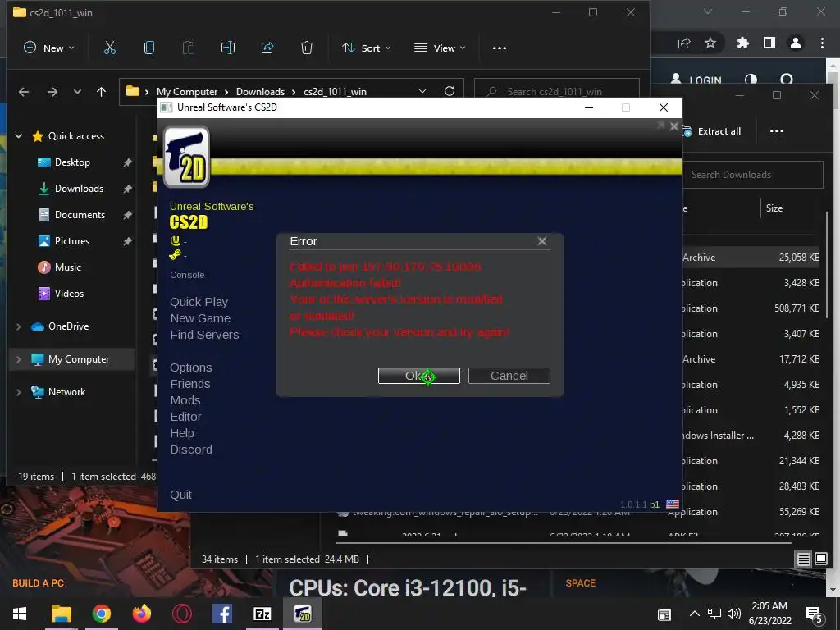Collapse the Quick access tree node
840x630 pixels.
coord(18,136)
